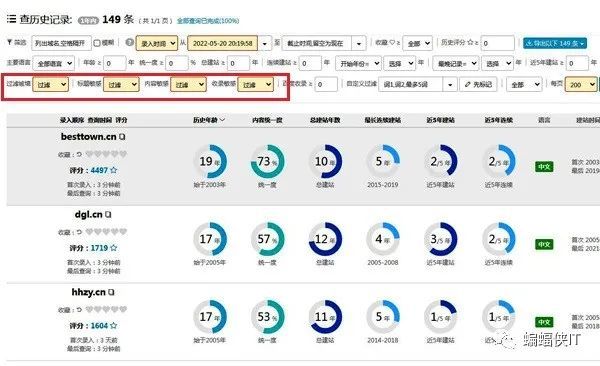Image resolution: width=600 pixels, height=366 pixels.
Task: Sort by 录入顺序 header
Action: pyautogui.click(x=72, y=120)
